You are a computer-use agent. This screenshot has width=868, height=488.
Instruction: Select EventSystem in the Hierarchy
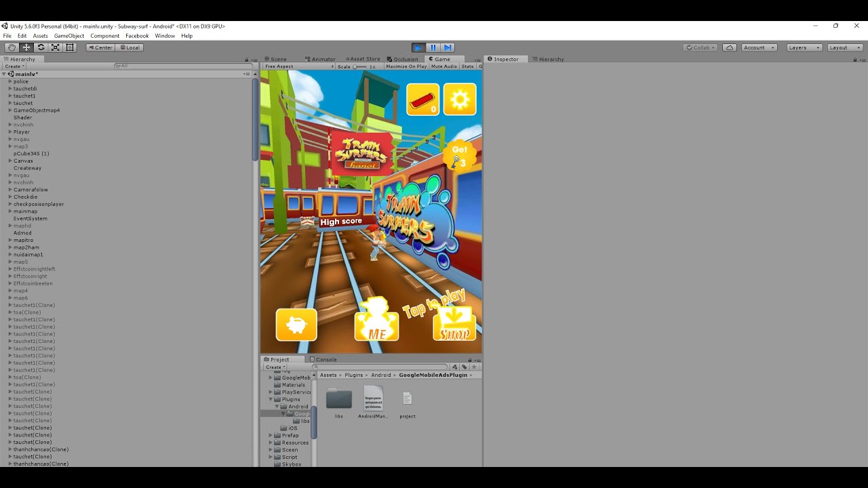coord(31,219)
